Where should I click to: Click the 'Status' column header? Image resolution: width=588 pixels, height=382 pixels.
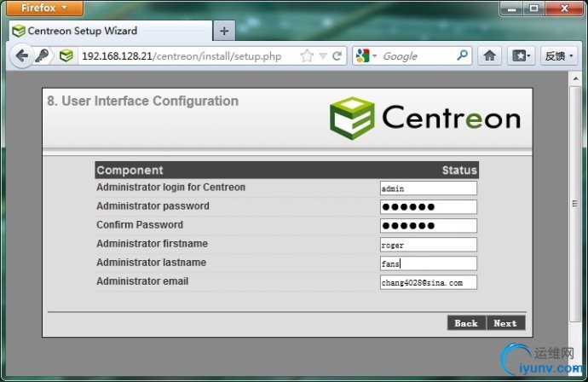(x=459, y=170)
